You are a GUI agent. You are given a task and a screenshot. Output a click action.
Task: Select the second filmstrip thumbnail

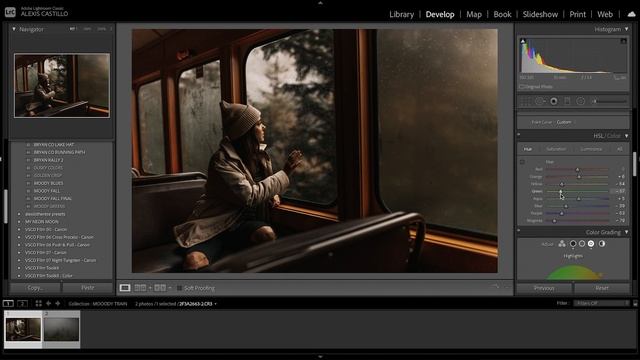(x=62, y=329)
